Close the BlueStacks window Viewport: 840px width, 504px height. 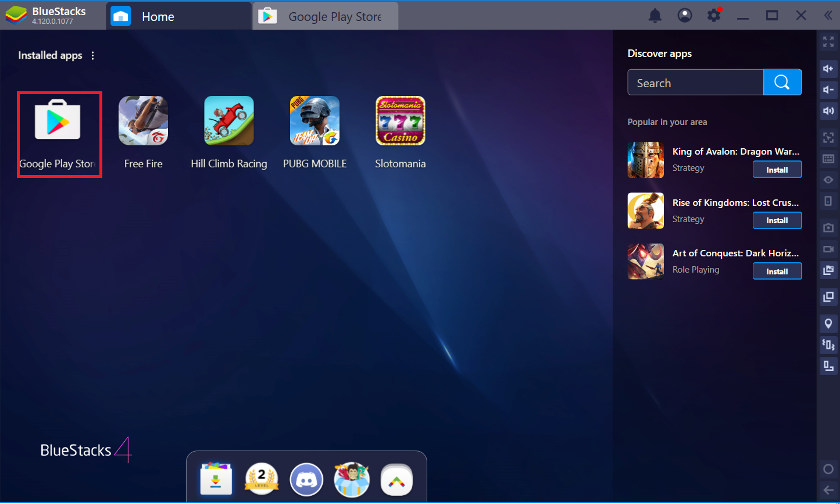tap(801, 16)
